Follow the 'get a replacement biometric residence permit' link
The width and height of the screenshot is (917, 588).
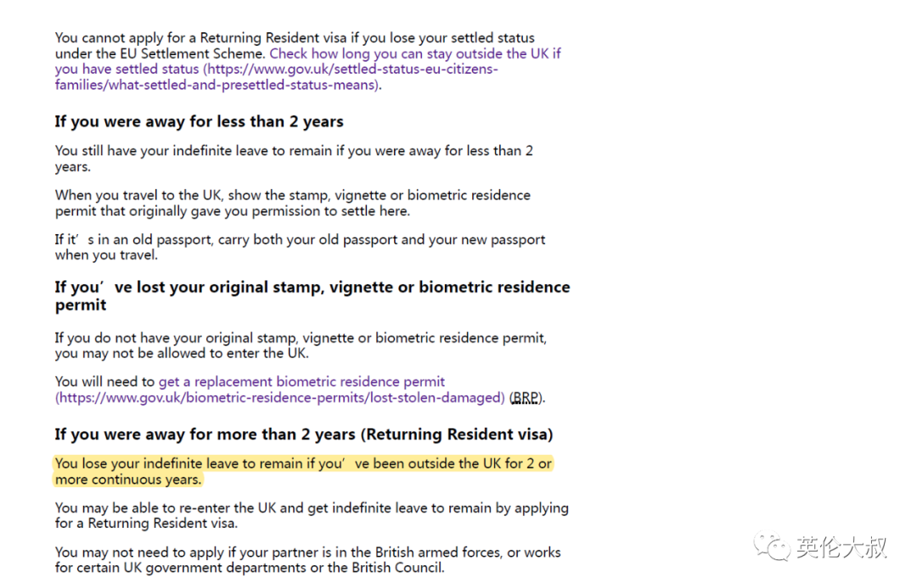pyautogui.click(x=301, y=382)
